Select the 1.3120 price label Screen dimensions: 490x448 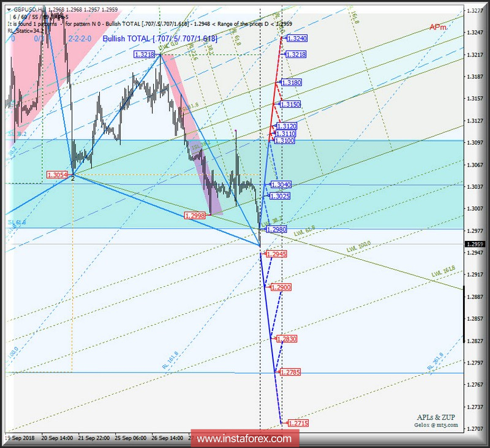[x=287, y=126]
